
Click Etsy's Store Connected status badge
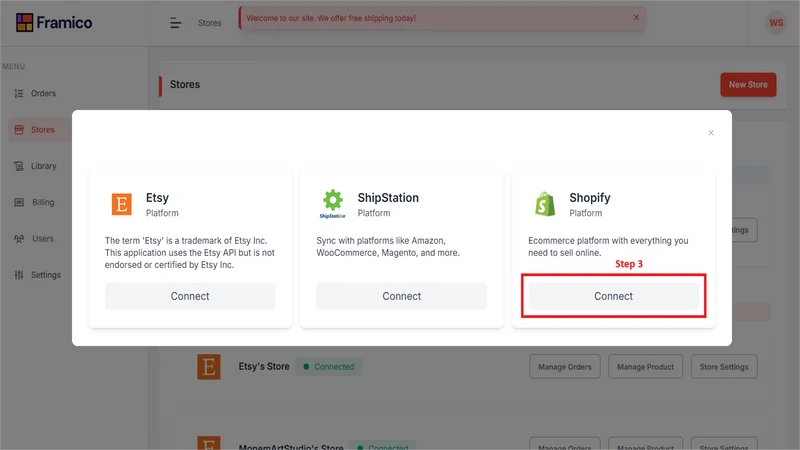pyautogui.click(x=329, y=367)
